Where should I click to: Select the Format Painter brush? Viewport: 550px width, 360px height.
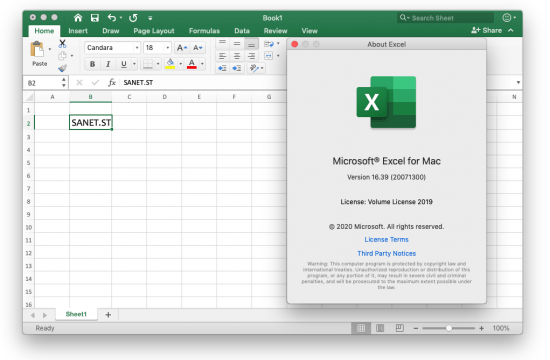click(x=62, y=68)
